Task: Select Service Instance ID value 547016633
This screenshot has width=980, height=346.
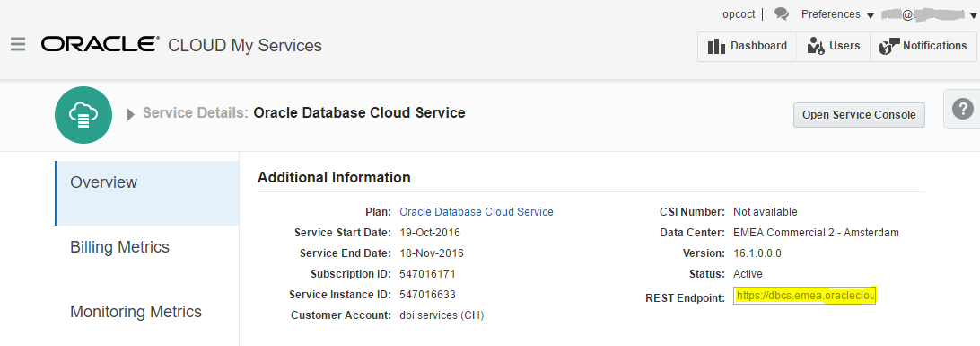Action: 427,294
